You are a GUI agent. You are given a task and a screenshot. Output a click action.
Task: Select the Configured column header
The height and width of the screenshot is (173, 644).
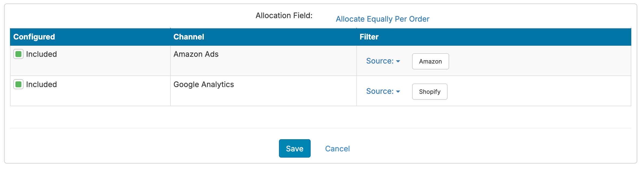tap(34, 37)
